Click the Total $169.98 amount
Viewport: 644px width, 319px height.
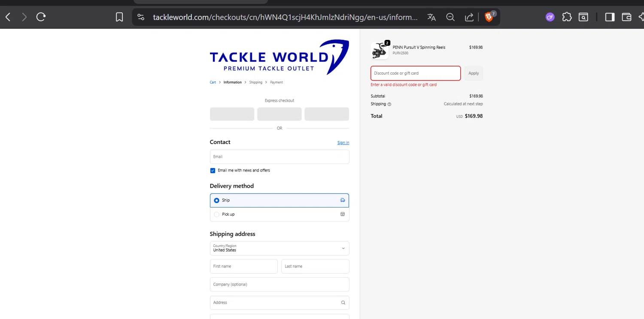[x=474, y=116]
